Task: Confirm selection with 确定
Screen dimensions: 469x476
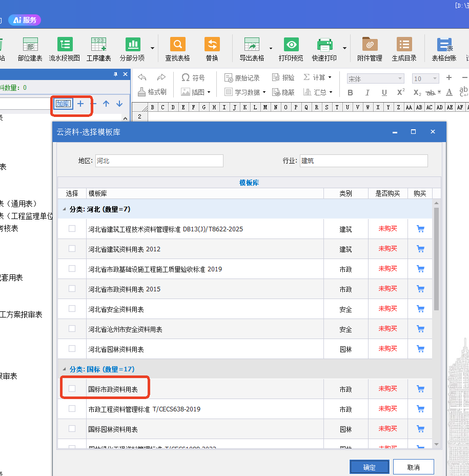Action: coord(369,467)
